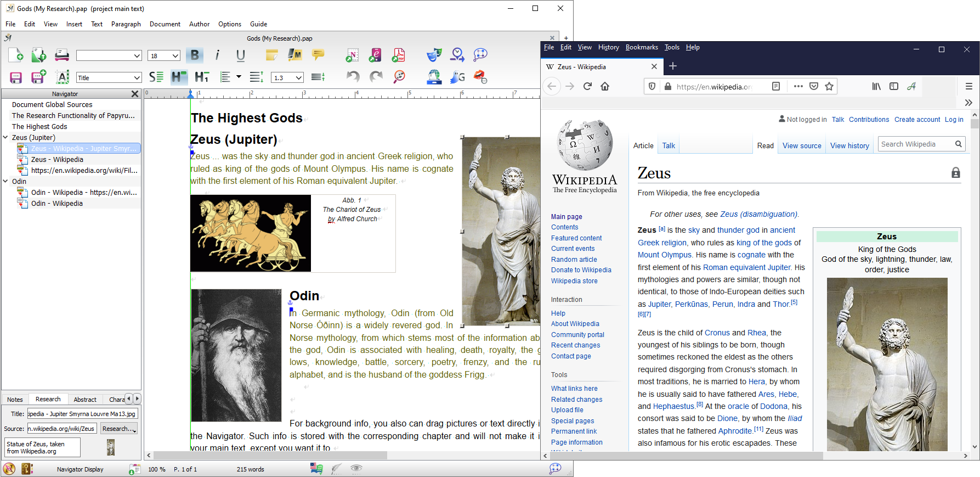
Task: Click the Create account link
Action: (917, 120)
